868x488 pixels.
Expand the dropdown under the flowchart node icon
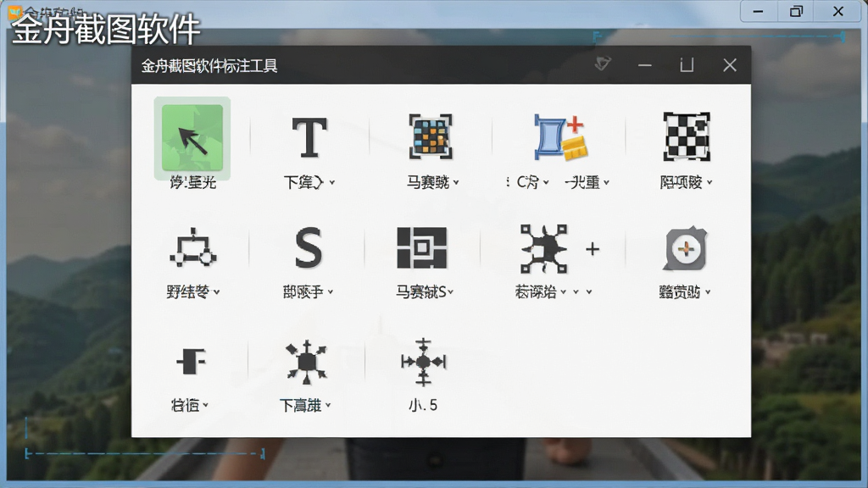216,292
